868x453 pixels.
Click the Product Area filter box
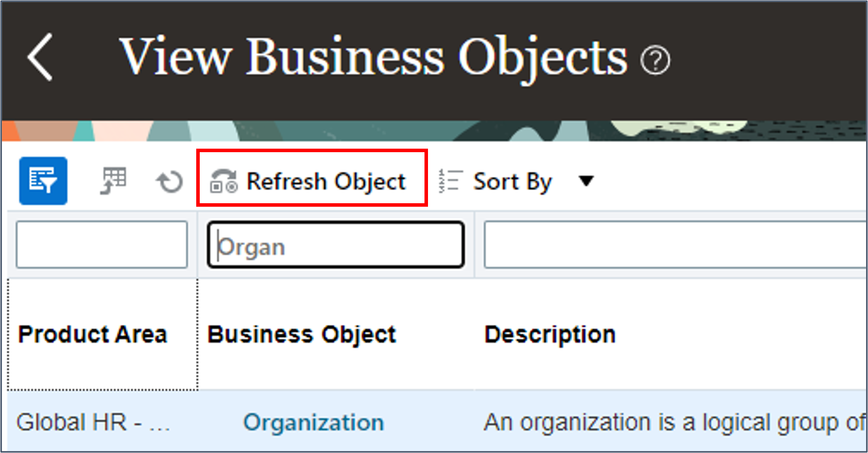click(x=102, y=244)
